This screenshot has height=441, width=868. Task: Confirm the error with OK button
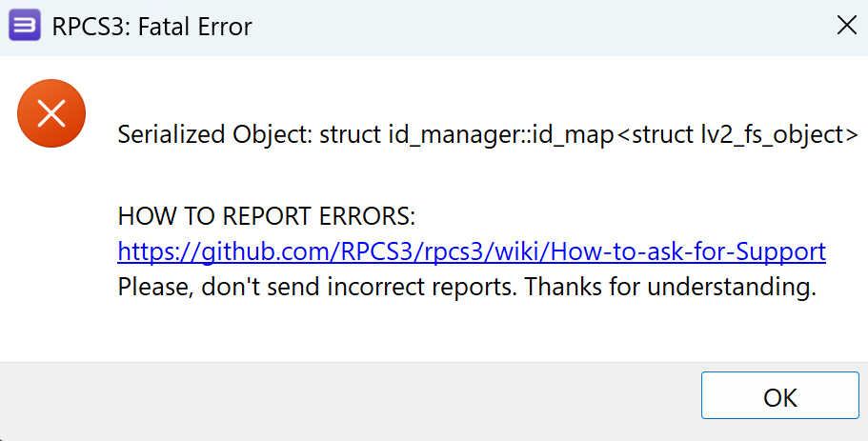pyautogui.click(x=780, y=395)
